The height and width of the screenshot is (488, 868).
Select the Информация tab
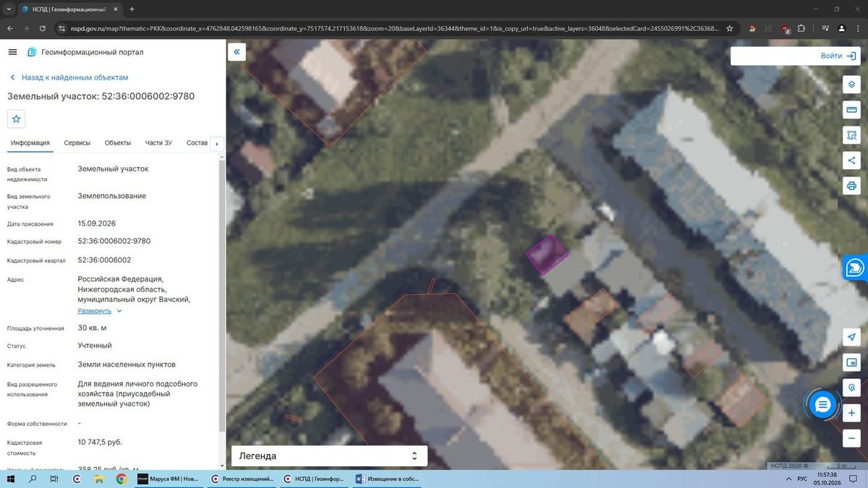click(30, 143)
